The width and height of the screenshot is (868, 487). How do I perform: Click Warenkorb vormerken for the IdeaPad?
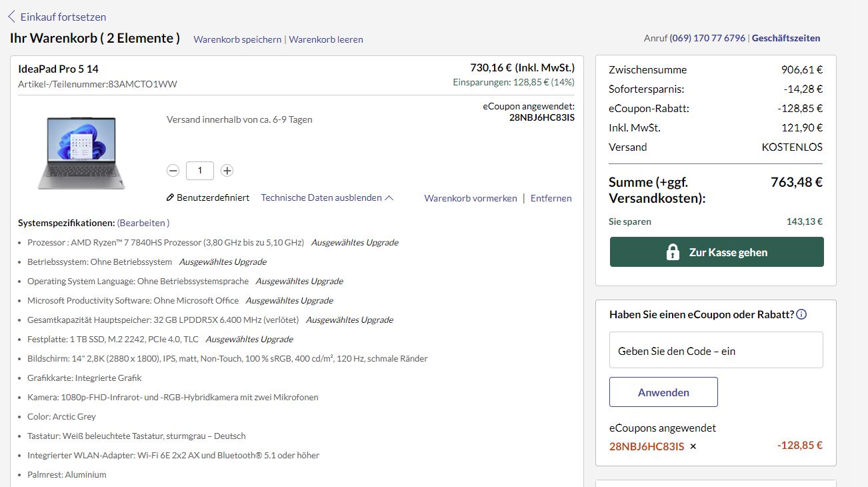tap(471, 198)
